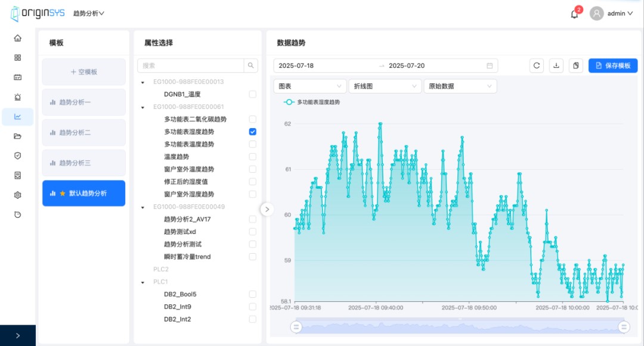Collapse the EG1000-988FE0E00061 tree node

coord(143,107)
